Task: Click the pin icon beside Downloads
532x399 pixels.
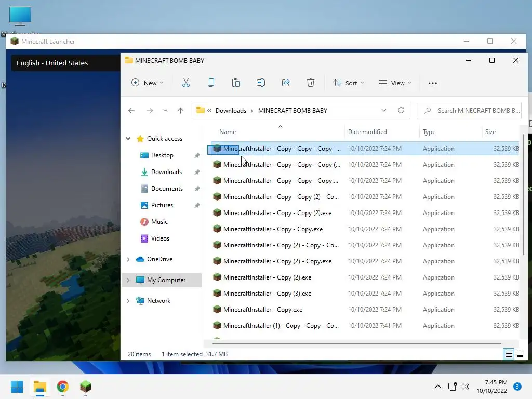Action: click(197, 172)
